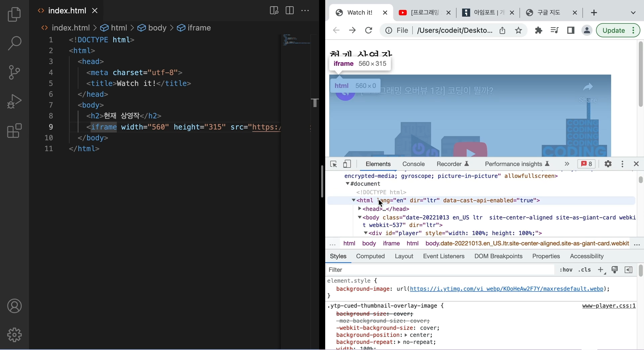Open the Search view in VS Code
This screenshot has height=350, width=644.
coord(14,43)
